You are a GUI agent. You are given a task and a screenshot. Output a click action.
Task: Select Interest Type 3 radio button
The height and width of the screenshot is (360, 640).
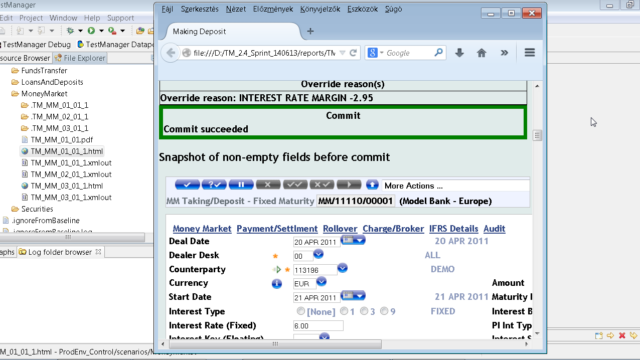tap(364, 311)
